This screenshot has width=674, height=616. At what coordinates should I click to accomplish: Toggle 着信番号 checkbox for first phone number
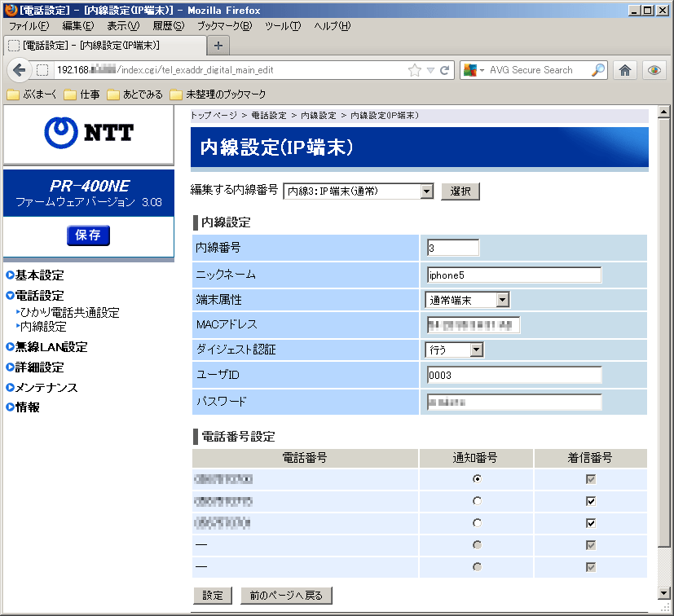pyautogui.click(x=591, y=479)
